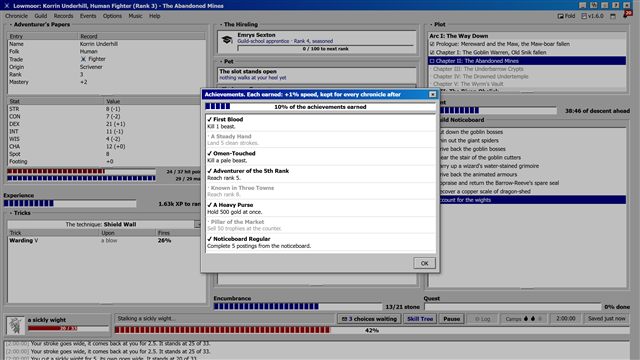
Task: Select the 'A Heavy Purse' achievement
Action: 320,208
